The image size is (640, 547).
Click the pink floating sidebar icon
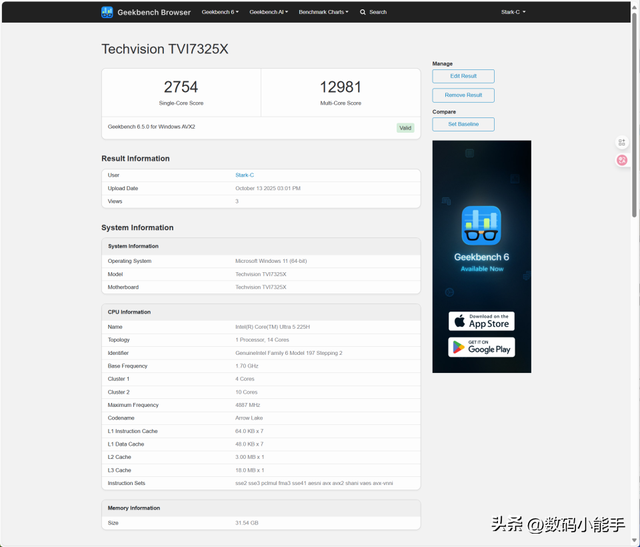point(622,160)
